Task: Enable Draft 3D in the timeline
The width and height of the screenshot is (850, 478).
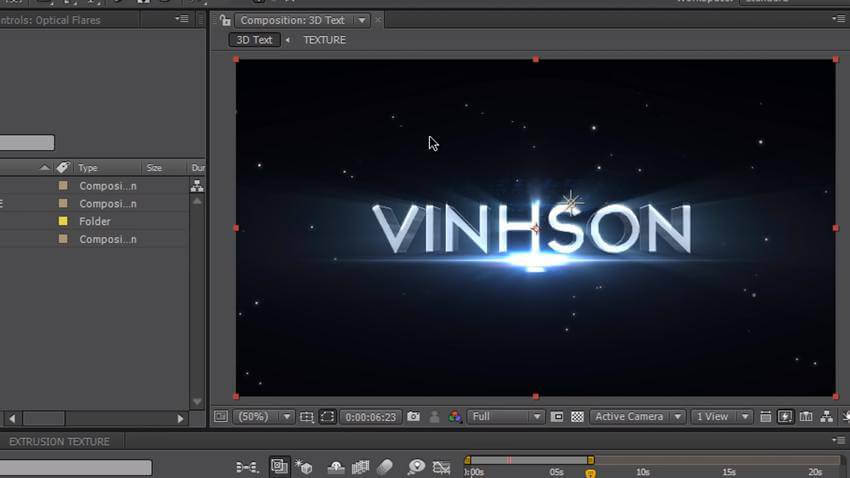Action: pyautogui.click(x=304, y=467)
